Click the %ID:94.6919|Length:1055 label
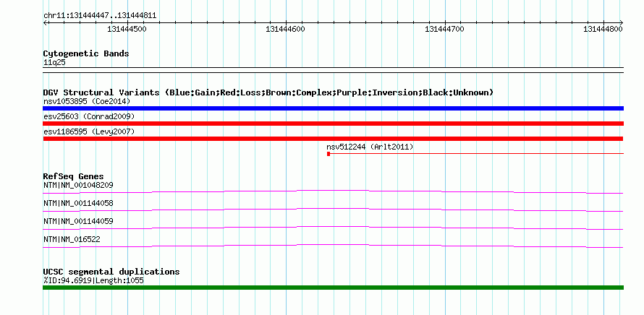The image size is (644, 315). [93, 281]
